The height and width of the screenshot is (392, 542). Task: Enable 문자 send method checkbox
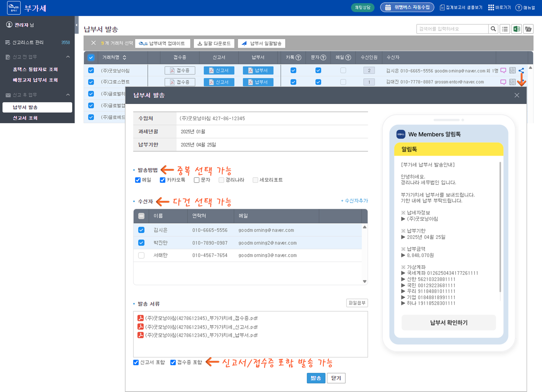(197, 180)
